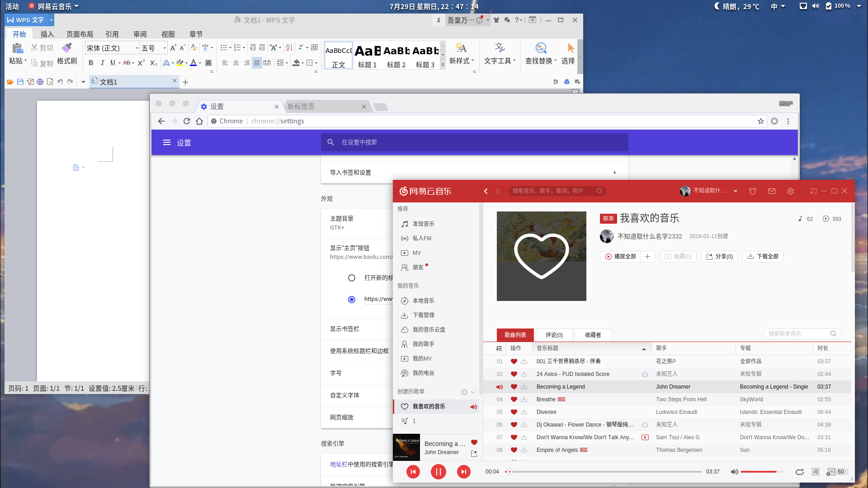
Task: Collapse the 创建的歌单 section
Action: coord(473,392)
